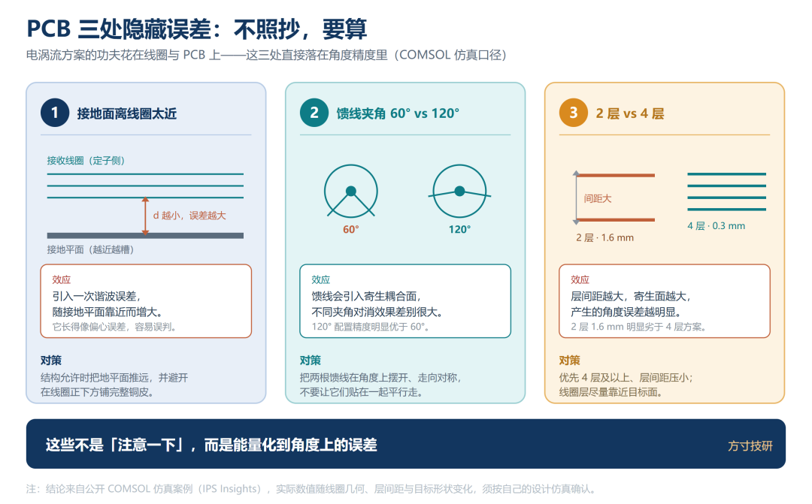Click the 4 层 · 0.3 mm caption
The width and height of the screenshot is (812, 504).
click(717, 225)
